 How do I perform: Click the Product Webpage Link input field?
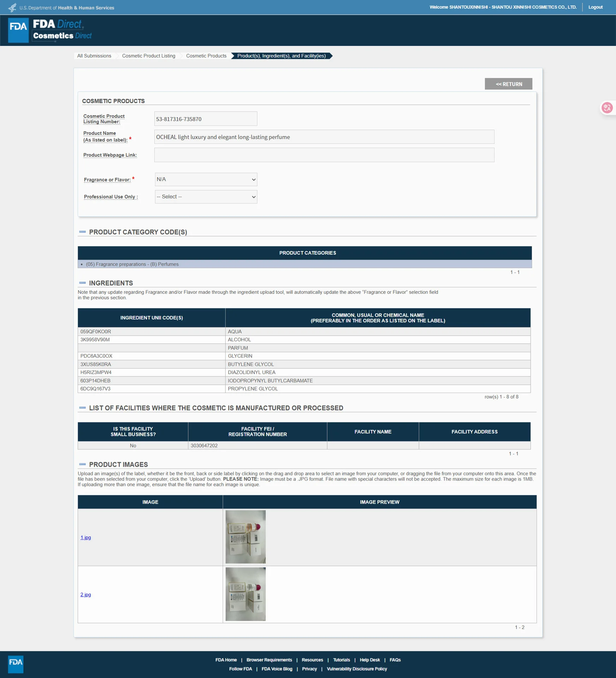click(324, 155)
